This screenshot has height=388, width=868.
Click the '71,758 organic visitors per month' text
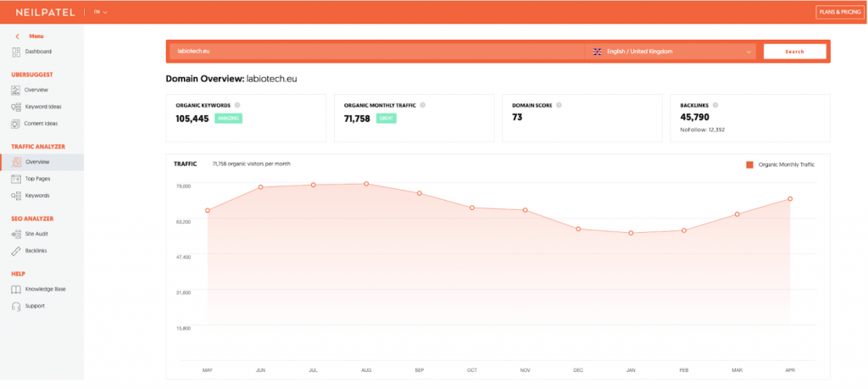(x=251, y=164)
